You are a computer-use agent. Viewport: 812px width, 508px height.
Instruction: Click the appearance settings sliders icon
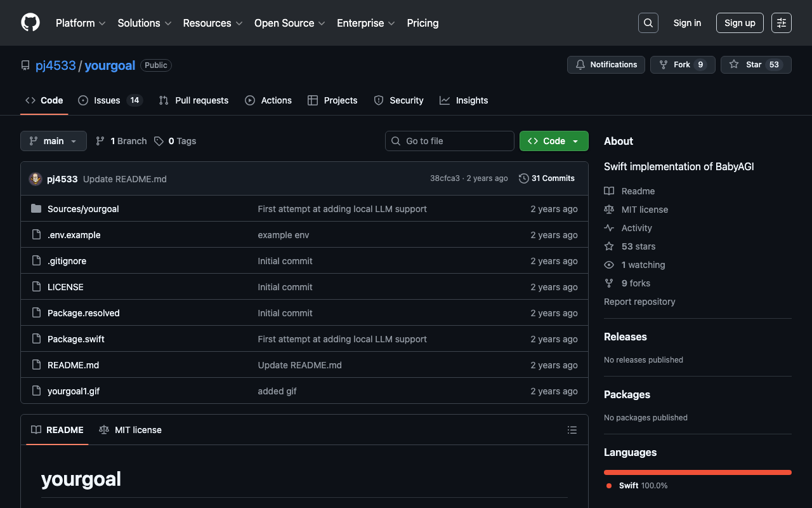click(781, 23)
